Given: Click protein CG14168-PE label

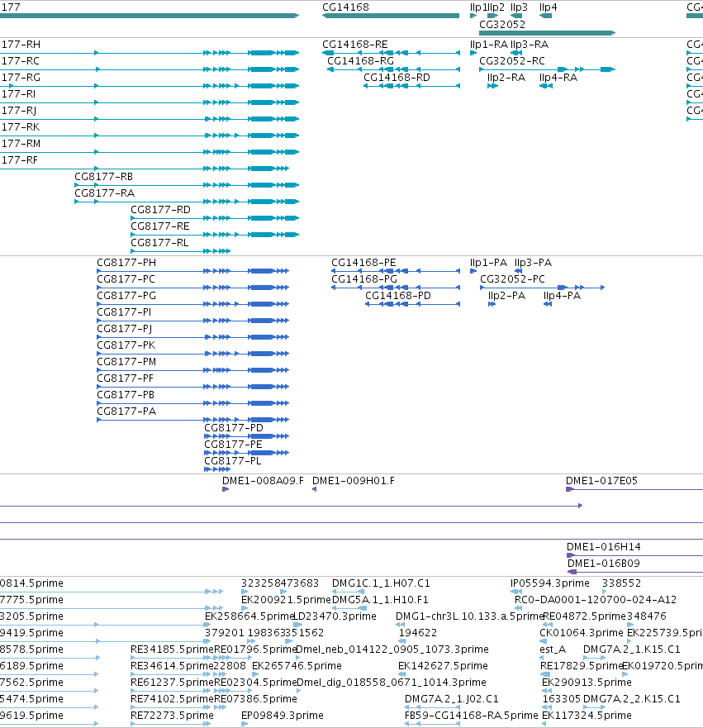Looking at the screenshot, I should pos(363,263).
